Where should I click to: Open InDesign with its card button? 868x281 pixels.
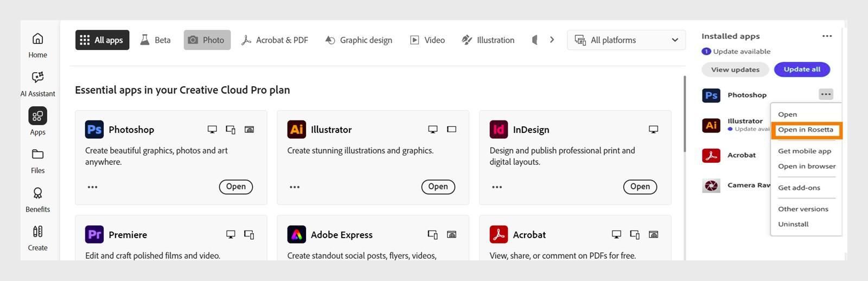click(x=640, y=187)
